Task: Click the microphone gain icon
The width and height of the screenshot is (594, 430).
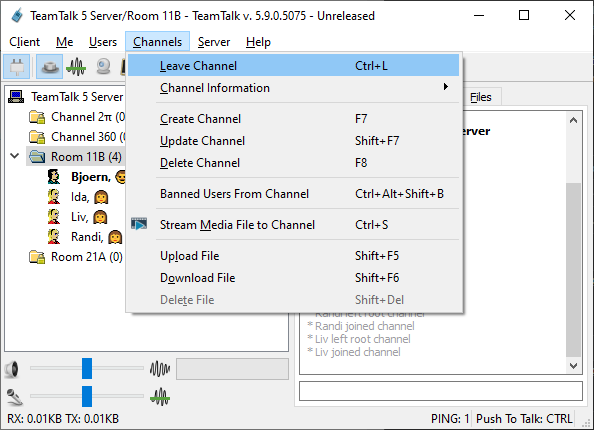Action: (x=14, y=397)
